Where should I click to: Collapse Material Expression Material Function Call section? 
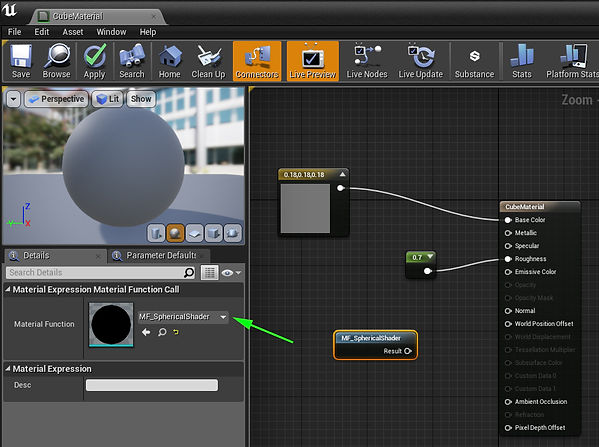tap(8, 290)
